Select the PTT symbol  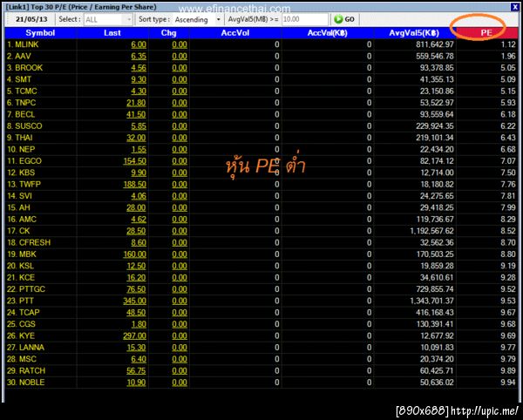[x=26, y=301]
